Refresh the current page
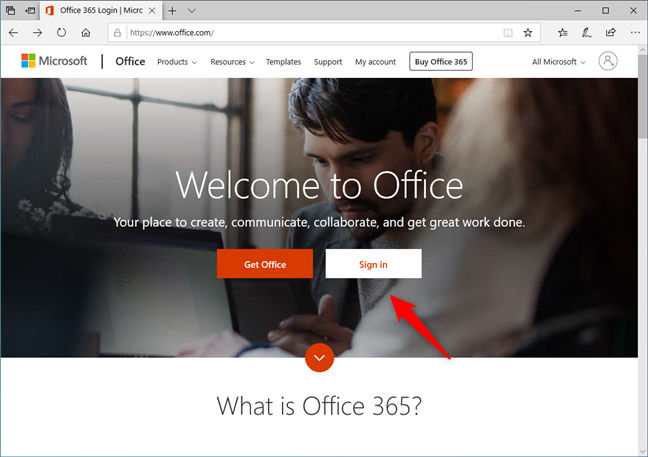Image resolution: width=648 pixels, height=457 pixels. point(62,33)
